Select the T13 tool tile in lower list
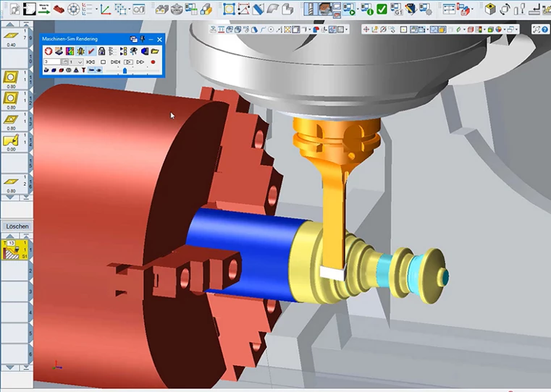 coord(12,249)
